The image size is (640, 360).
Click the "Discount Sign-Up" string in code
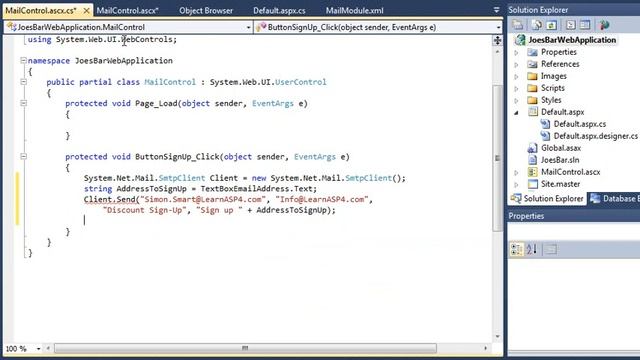[x=144, y=210]
